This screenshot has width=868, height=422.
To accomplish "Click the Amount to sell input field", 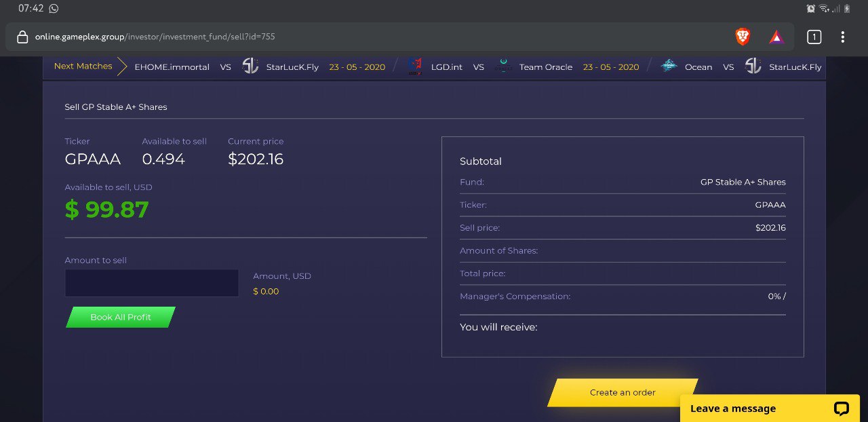I will pyautogui.click(x=151, y=283).
